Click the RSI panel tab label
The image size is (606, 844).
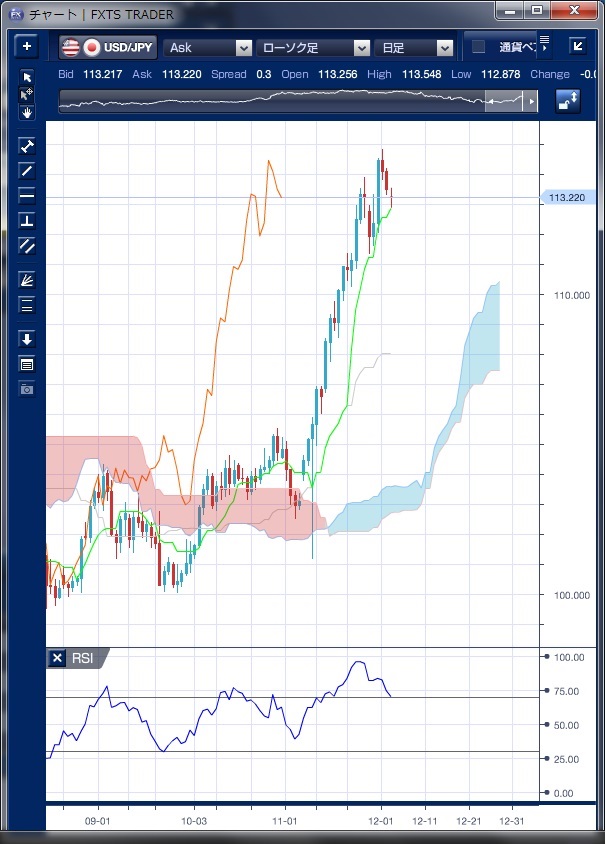pos(83,658)
